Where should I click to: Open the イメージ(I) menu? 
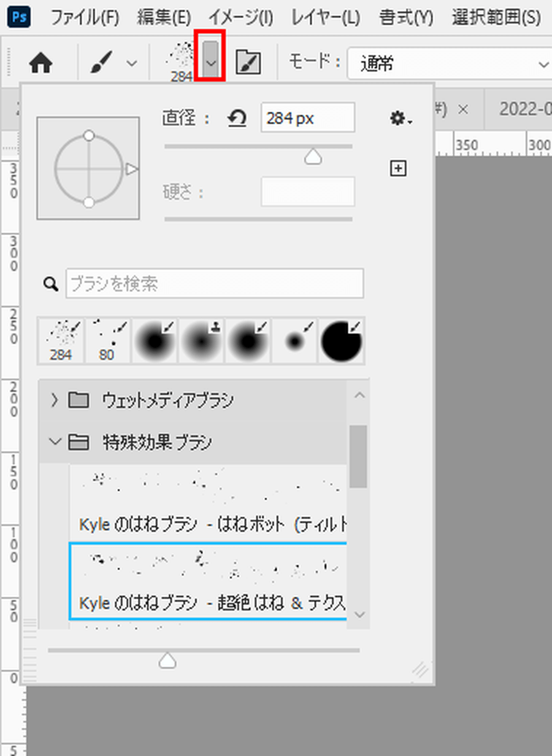tap(240, 17)
